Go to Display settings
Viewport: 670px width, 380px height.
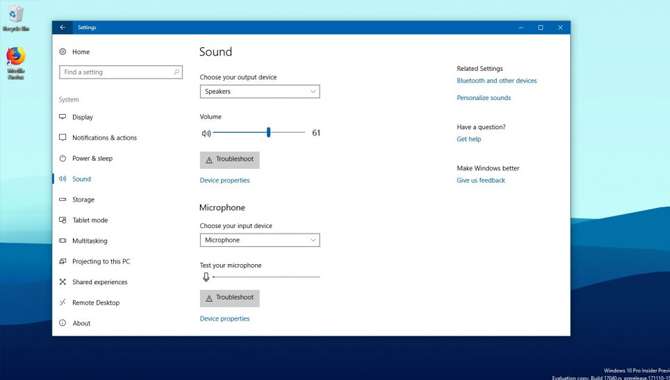coord(82,117)
